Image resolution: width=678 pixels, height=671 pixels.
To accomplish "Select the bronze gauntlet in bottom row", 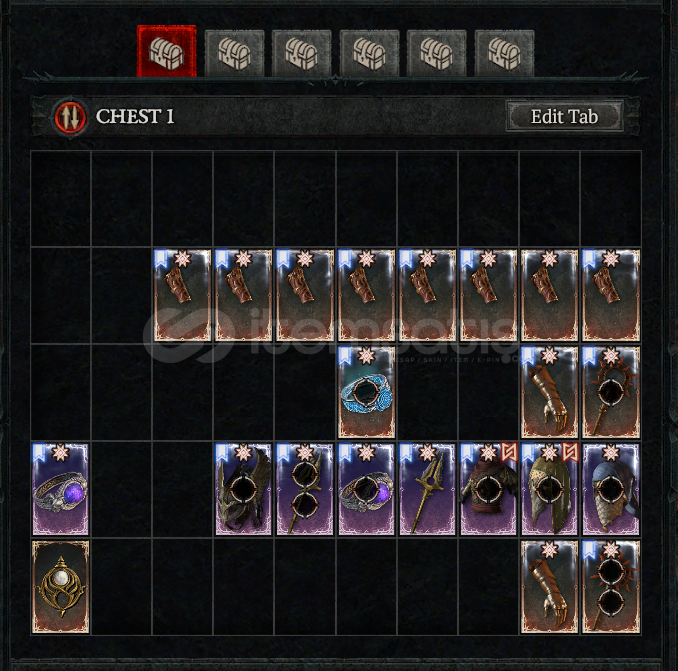I will point(550,586).
